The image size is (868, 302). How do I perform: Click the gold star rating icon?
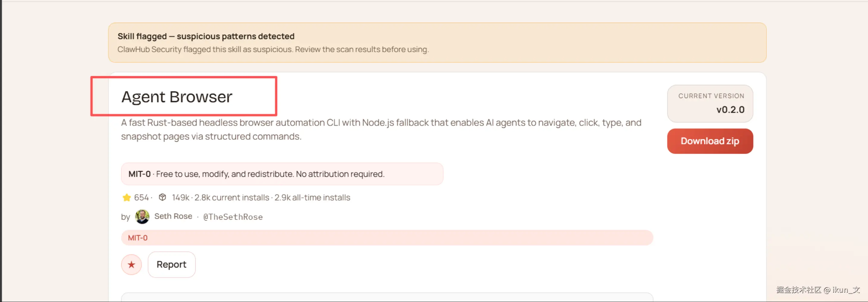(127, 197)
